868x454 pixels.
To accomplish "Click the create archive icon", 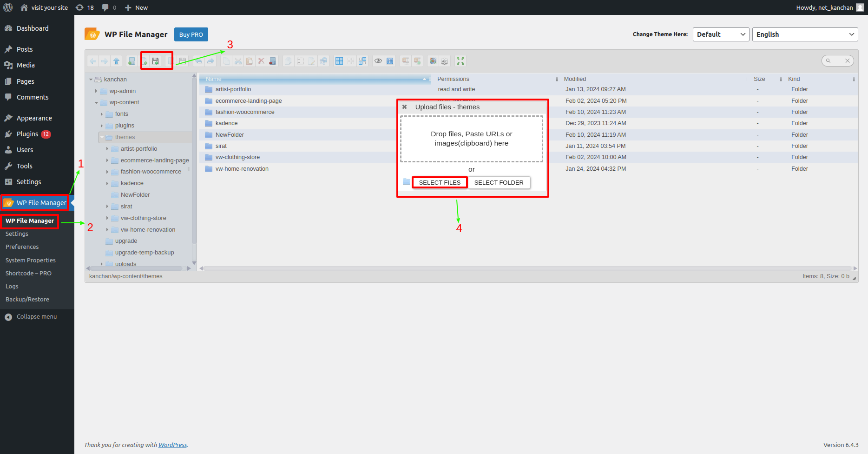I will (417, 61).
